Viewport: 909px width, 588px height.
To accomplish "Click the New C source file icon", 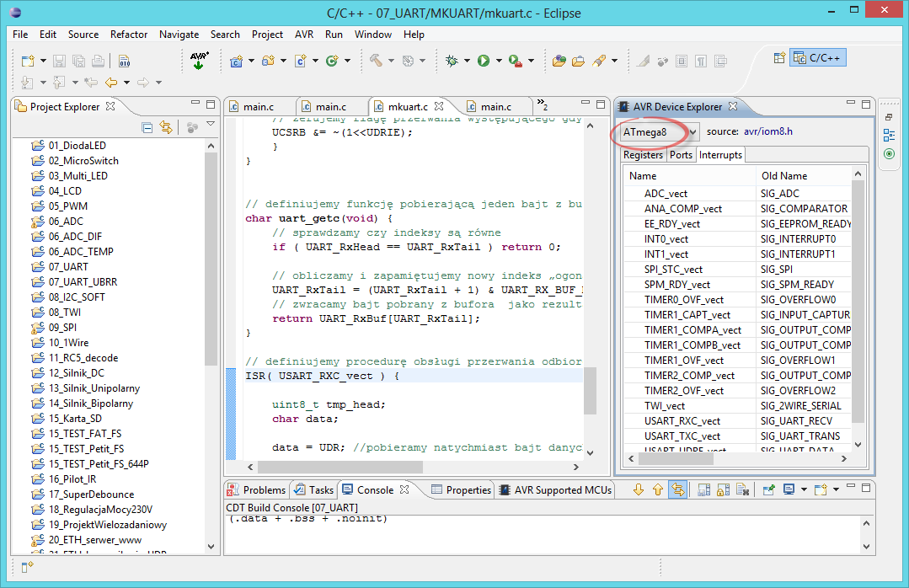I will tap(301, 61).
